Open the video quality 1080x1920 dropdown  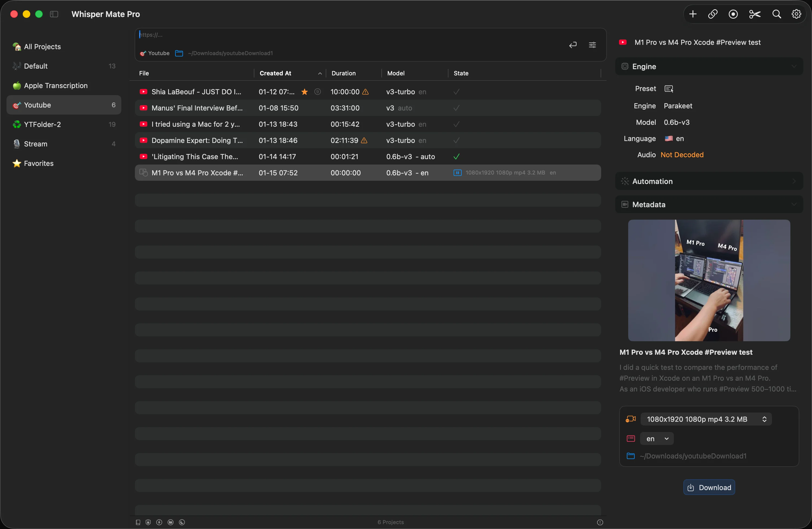coord(706,419)
